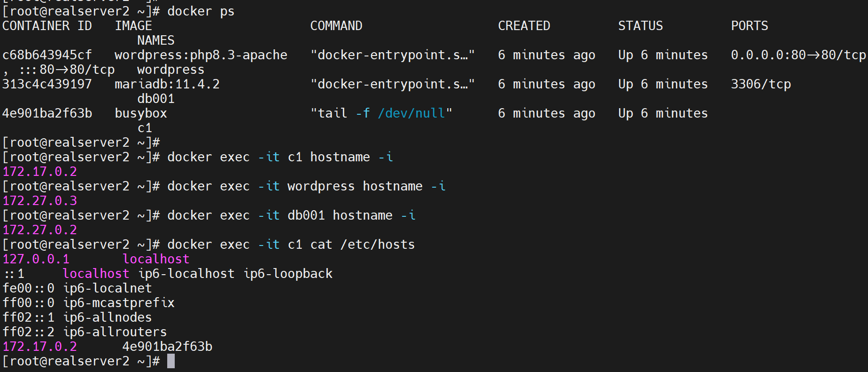868x372 pixels.
Task: Click the 127.0.0.1 localhost entry
Action: (36, 259)
